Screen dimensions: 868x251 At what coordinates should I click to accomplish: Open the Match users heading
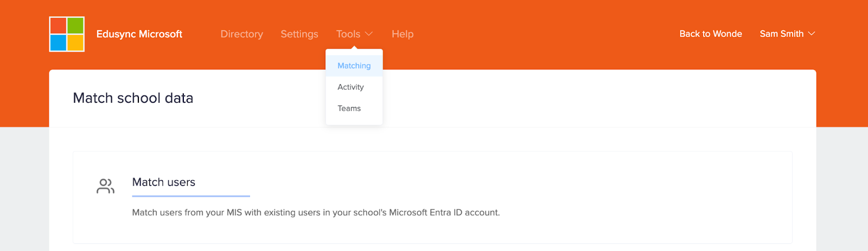click(164, 182)
